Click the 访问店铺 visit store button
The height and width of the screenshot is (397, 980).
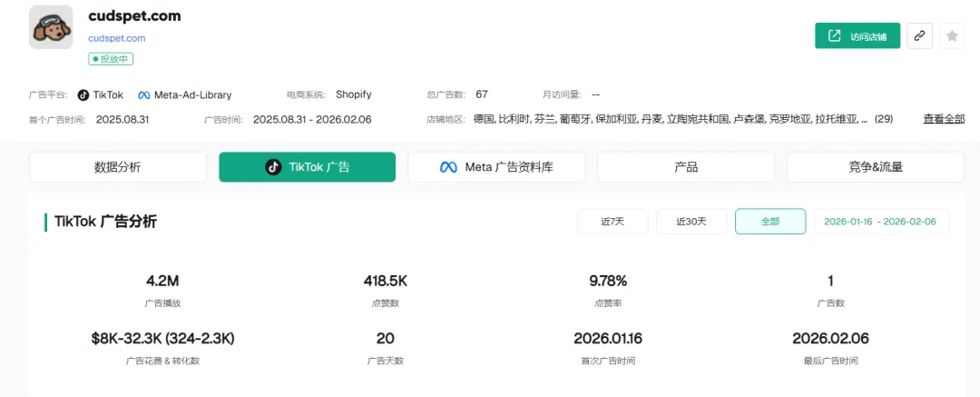click(857, 36)
